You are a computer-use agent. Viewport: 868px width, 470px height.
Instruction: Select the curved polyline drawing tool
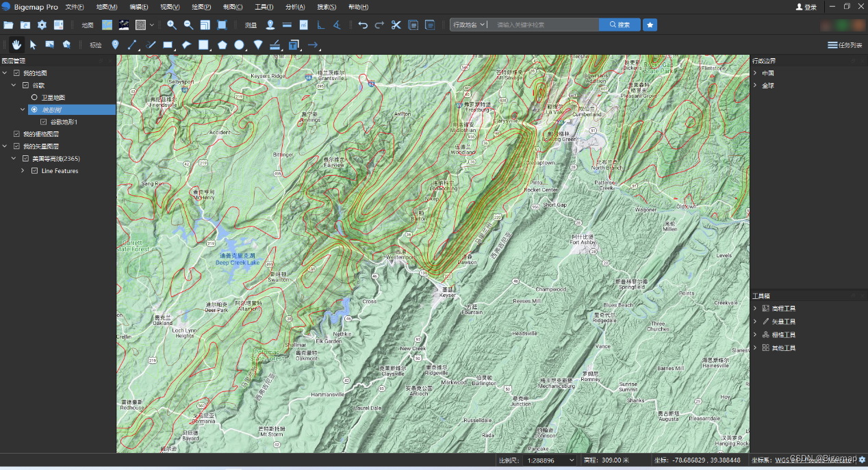[151, 45]
